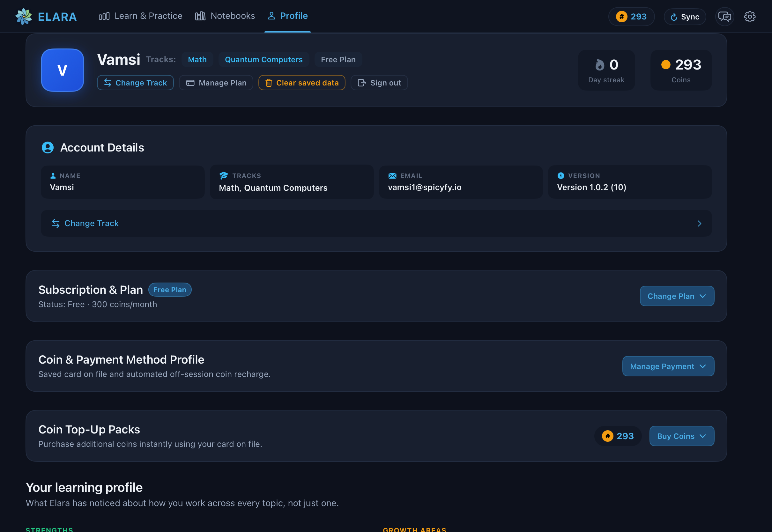
Task: Click the Free Plan badge beside Subscription & Plan
Action: pos(170,290)
